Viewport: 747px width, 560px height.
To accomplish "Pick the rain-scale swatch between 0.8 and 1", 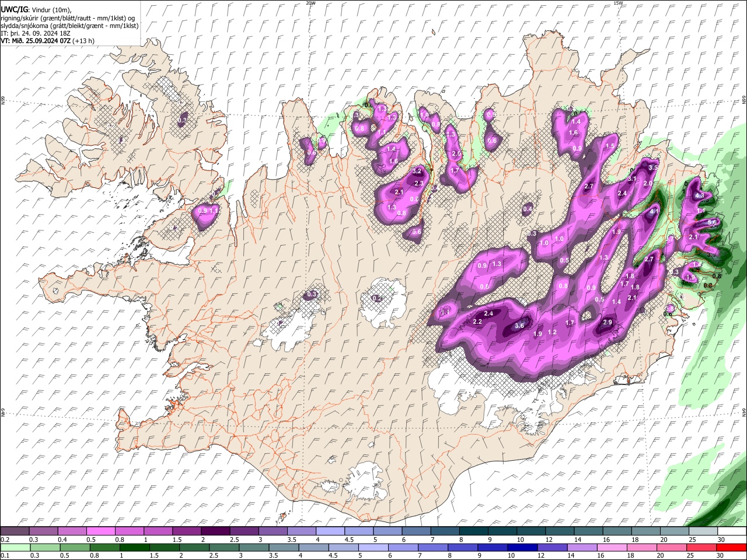I will tap(104, 547).
